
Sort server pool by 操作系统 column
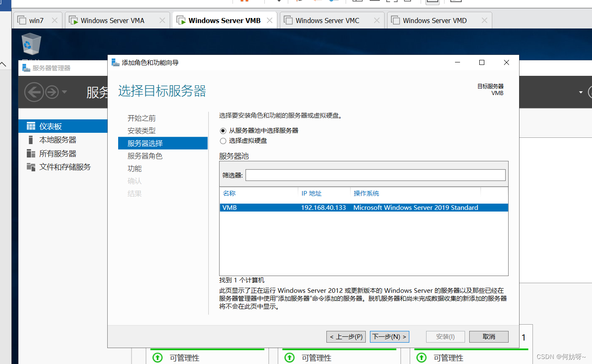click(366, 193)
